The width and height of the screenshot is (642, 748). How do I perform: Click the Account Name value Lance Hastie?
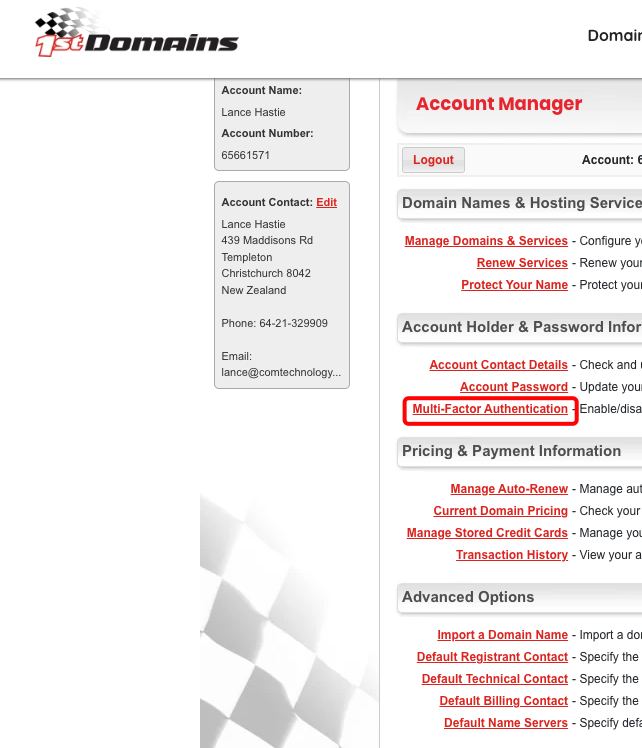pos(253,112)
